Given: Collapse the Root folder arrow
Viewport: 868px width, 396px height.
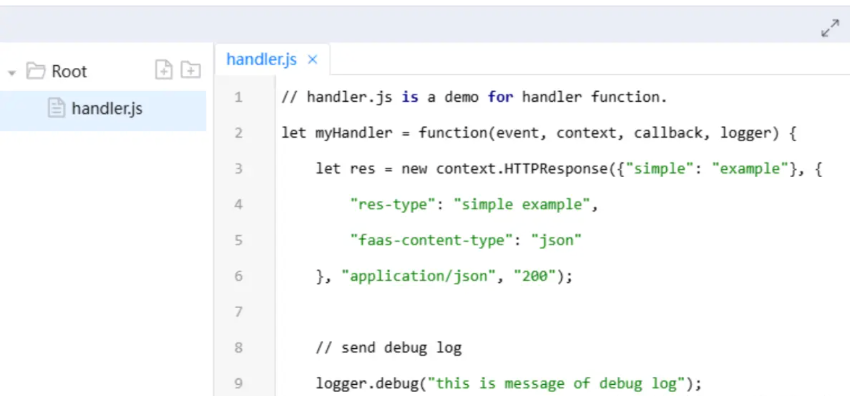Looking at the screenshot, I should tap(12, 73).
